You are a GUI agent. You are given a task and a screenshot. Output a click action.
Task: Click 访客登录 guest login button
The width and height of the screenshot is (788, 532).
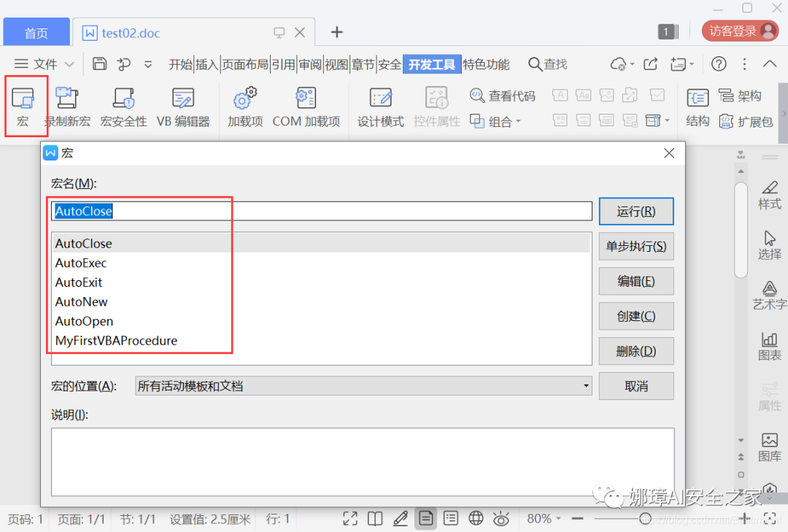pyautogui.click(x=741, y=31)
